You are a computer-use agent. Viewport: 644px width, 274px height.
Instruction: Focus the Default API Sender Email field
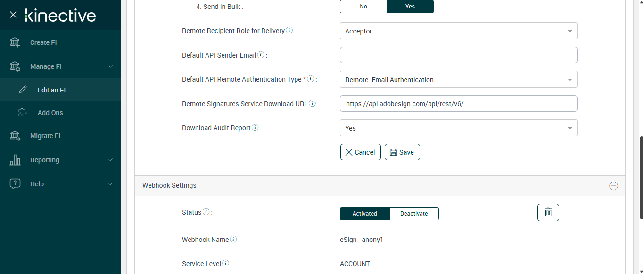coord(458,55)
